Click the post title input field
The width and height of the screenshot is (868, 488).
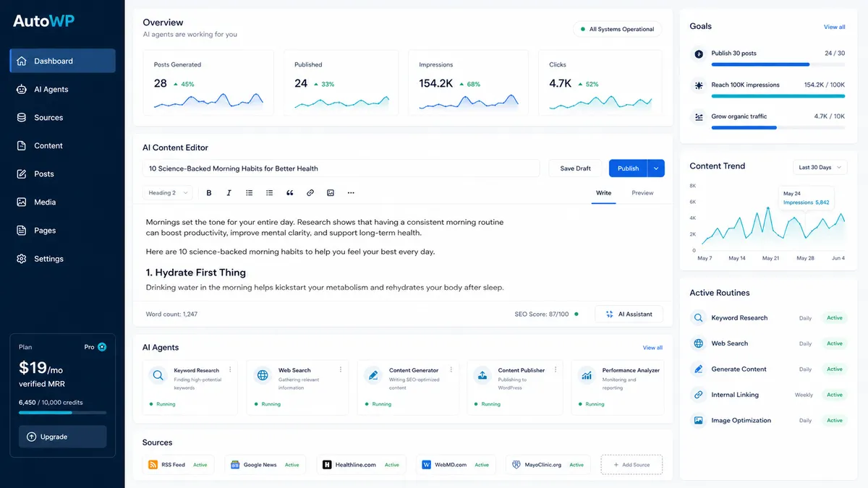341,168
